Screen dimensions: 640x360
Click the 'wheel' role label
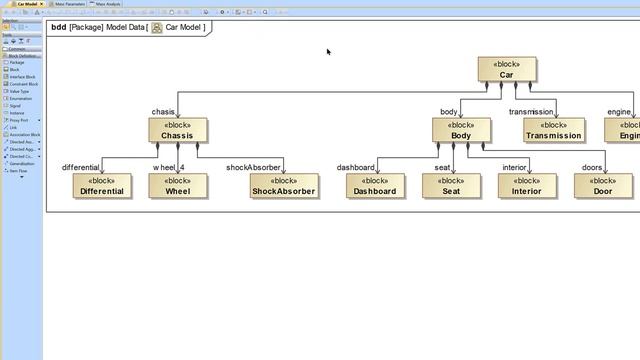tap(164, 167)
